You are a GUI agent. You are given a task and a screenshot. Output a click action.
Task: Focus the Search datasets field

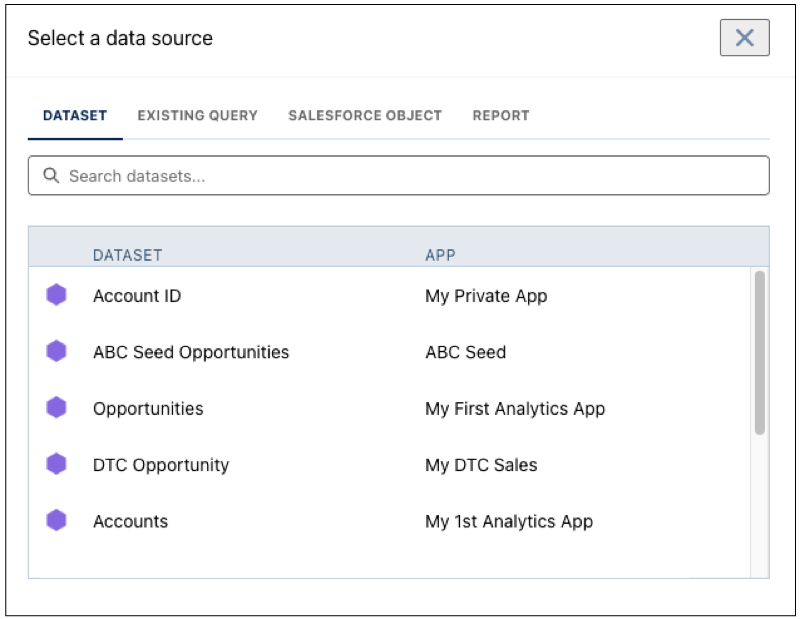pos(398,176)
